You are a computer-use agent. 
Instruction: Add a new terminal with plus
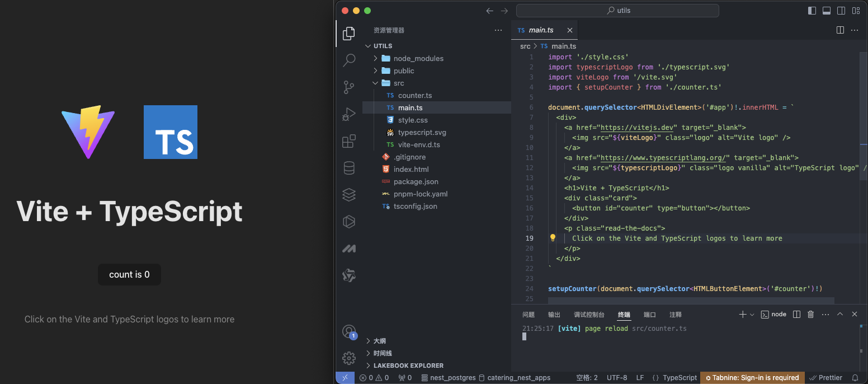click(743, 315)
